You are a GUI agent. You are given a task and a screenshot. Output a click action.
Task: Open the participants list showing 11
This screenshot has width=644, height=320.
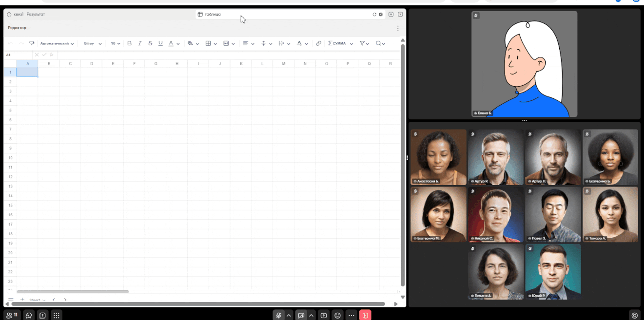point(12,315)
